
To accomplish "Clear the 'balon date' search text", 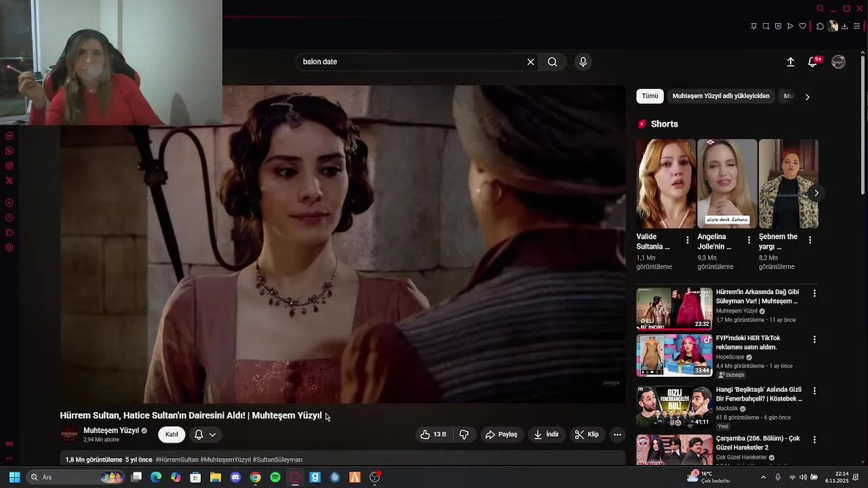I will [x=531, y=62].
